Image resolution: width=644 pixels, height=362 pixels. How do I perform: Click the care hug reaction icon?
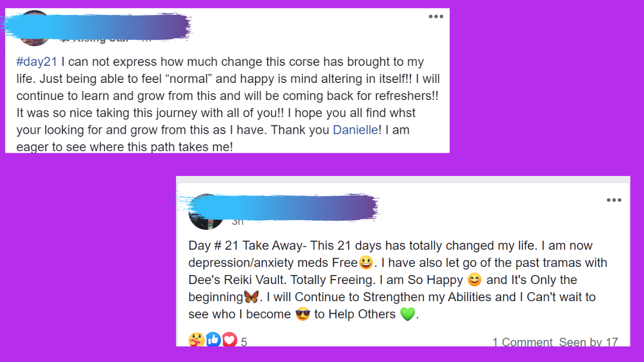tap(196, 340)
